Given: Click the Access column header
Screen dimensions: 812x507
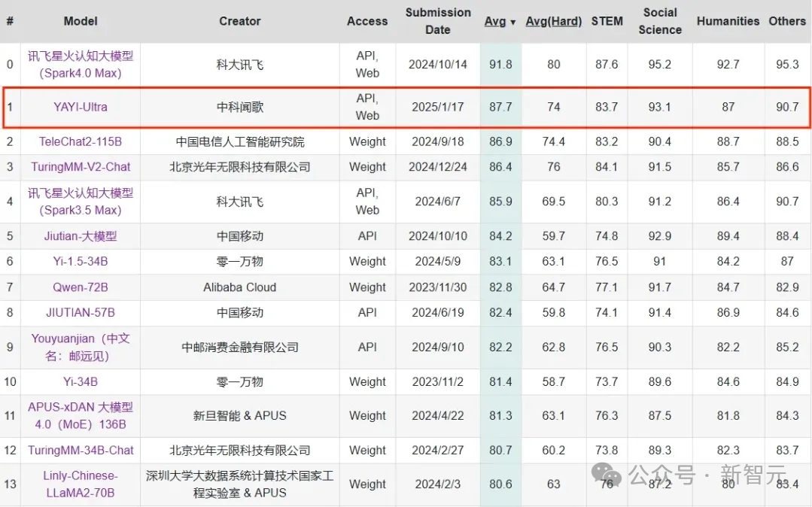Looking at the screenshot, I should (x=367, y=21).
